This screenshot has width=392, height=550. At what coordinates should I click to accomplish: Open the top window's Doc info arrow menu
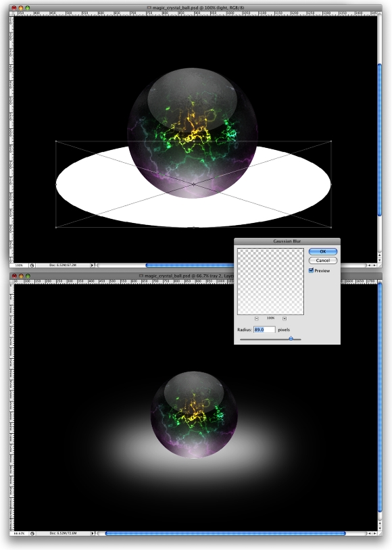[93, 266]
